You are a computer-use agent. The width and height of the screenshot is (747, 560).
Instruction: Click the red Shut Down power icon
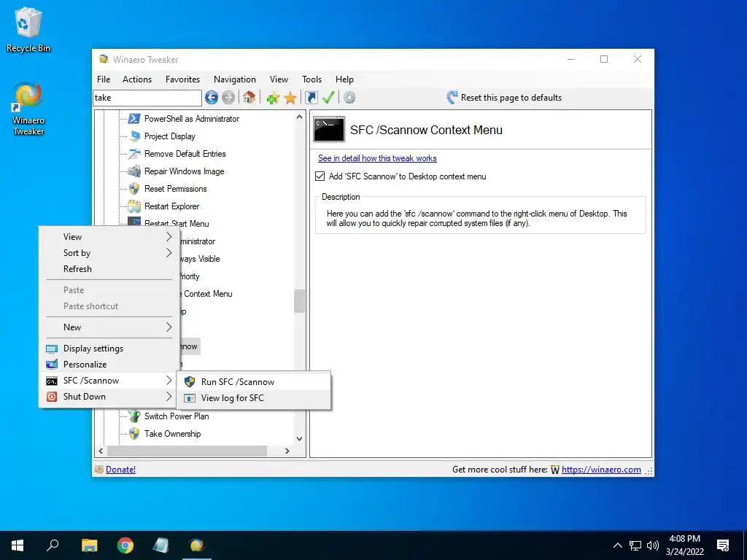pos(52,397)
